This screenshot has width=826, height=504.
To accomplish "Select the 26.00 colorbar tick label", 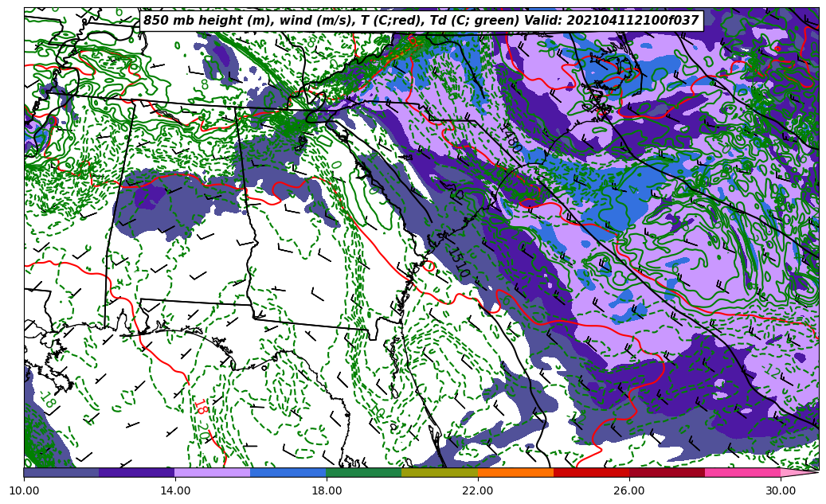I will (629, 491).
